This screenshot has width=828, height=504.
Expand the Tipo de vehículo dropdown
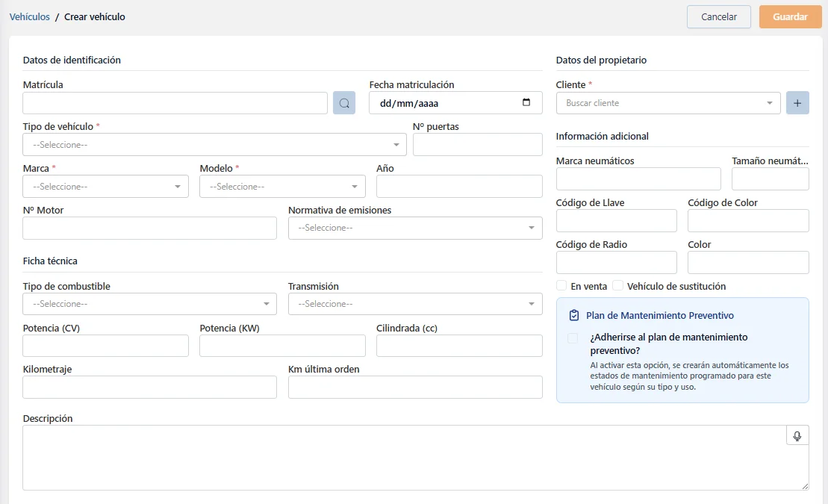(x=214, y=145)
